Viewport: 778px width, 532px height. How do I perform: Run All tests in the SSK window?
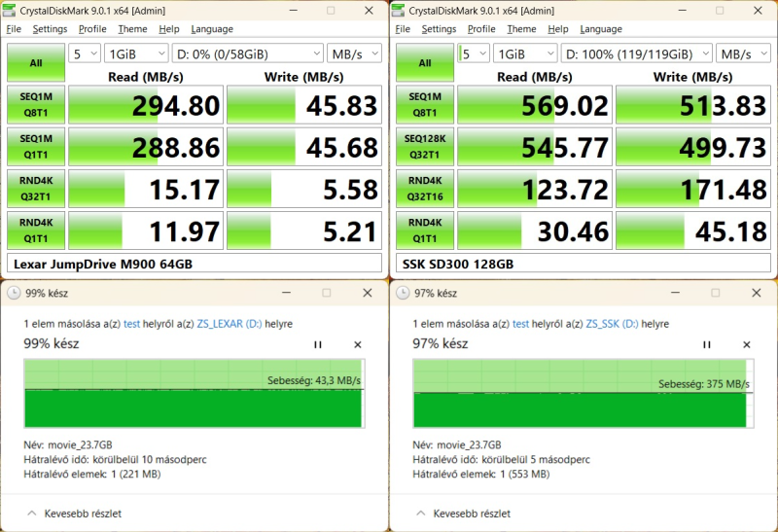(425, 62)
